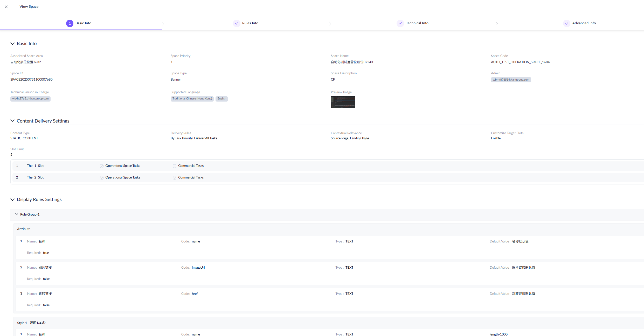Viewport: 644px width, 336px height.
Task: Click the Admin email tag wb-ht876514@antgroup.com
Action: [x=511, y=80]
